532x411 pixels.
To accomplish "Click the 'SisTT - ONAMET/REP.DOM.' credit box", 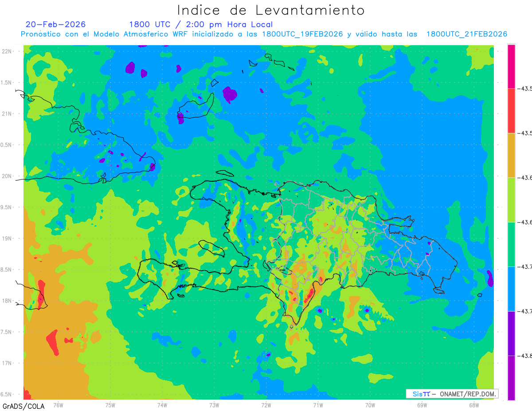I will click(x=452, y=394).
